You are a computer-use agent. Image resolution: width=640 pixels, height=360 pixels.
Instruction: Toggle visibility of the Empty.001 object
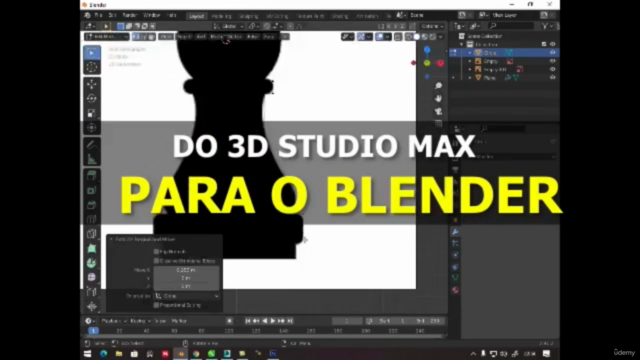point(553,69)
